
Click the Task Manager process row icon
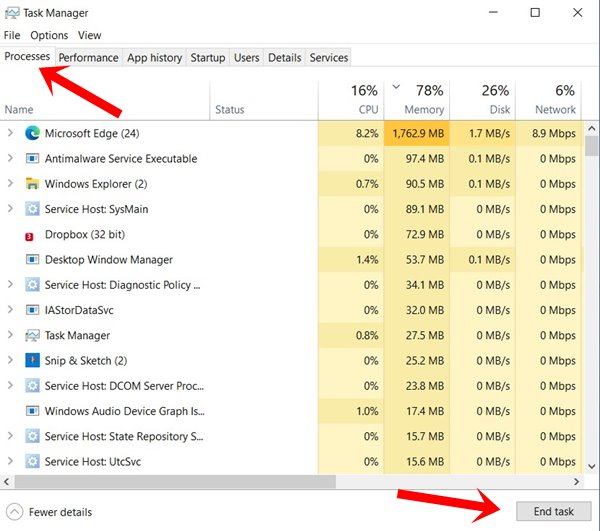33,336
